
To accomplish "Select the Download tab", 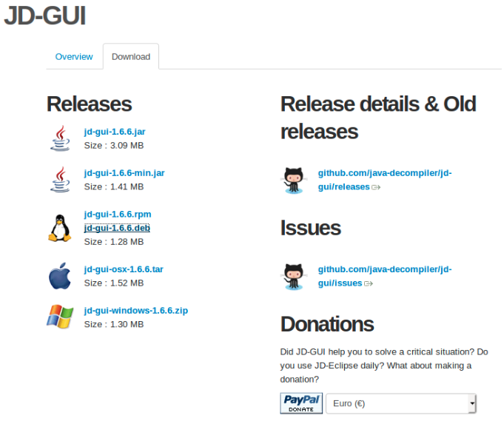I will click(x=131, y=57).
